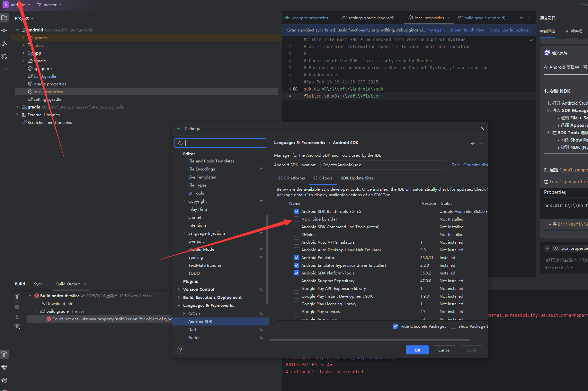Image resolution: width=588 pixels, height=391 pixels.
Task: Click the Android SDK Location field
Action: coord(383,165)
